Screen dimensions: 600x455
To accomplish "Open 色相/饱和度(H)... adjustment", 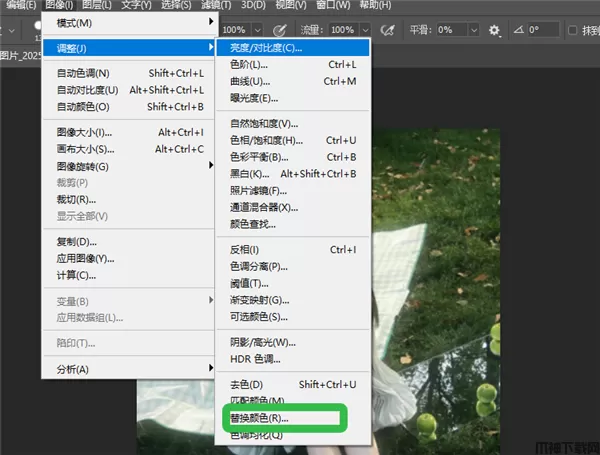I will [x=266, y=140].
